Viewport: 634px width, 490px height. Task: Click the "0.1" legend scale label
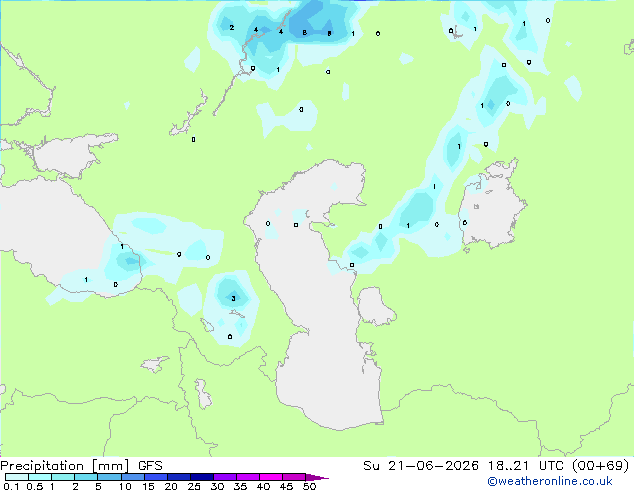pos(11,486)
